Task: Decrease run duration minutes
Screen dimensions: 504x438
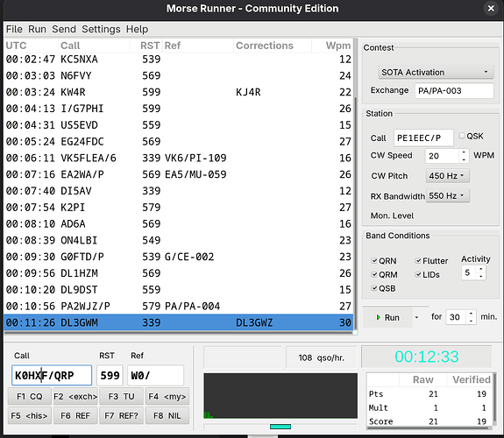Action: tap(471, 321)
